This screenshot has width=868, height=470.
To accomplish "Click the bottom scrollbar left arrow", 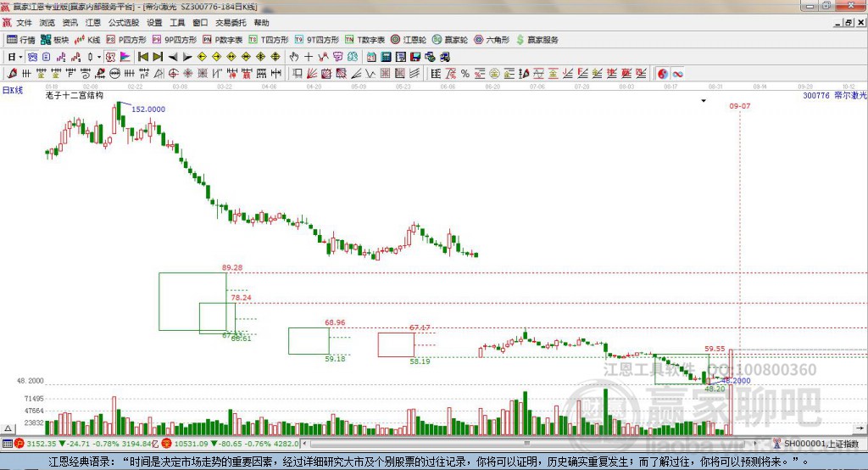I will pos(305,444).
